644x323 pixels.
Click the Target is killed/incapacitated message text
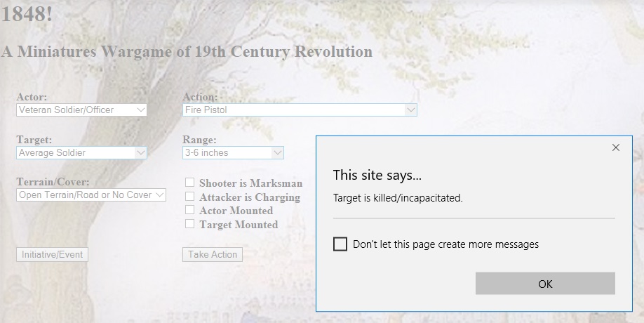(x=398, y=198)
